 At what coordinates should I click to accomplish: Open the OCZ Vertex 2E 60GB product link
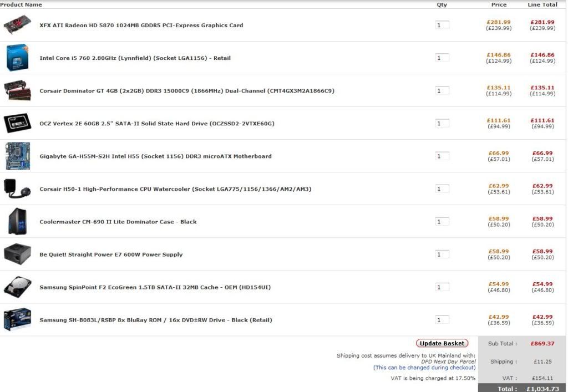coord(157,124)
